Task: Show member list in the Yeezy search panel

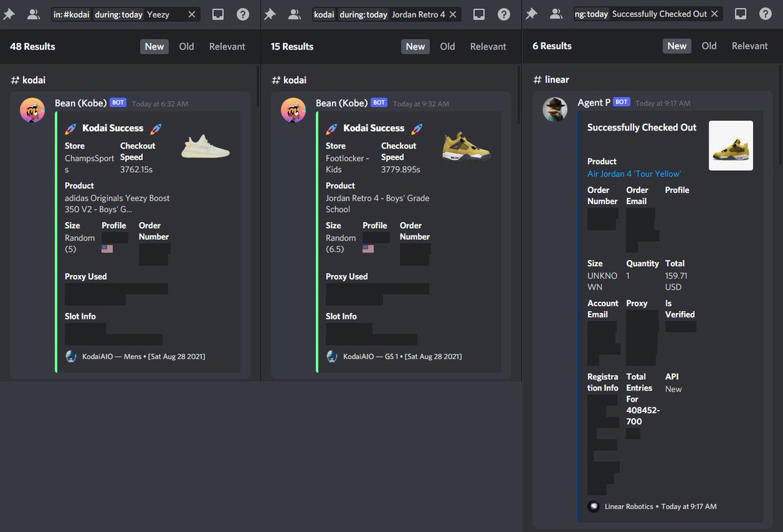Action: point(33,14)
